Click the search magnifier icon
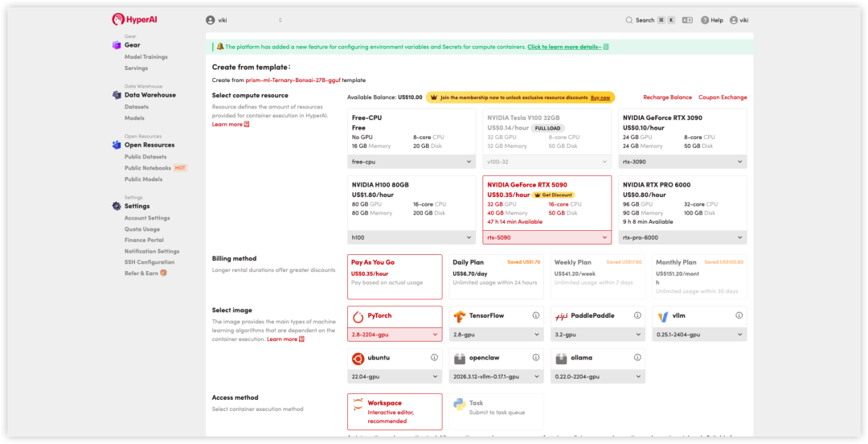The width and height of the screenshot is (868, 444). [x=628, y=20]
